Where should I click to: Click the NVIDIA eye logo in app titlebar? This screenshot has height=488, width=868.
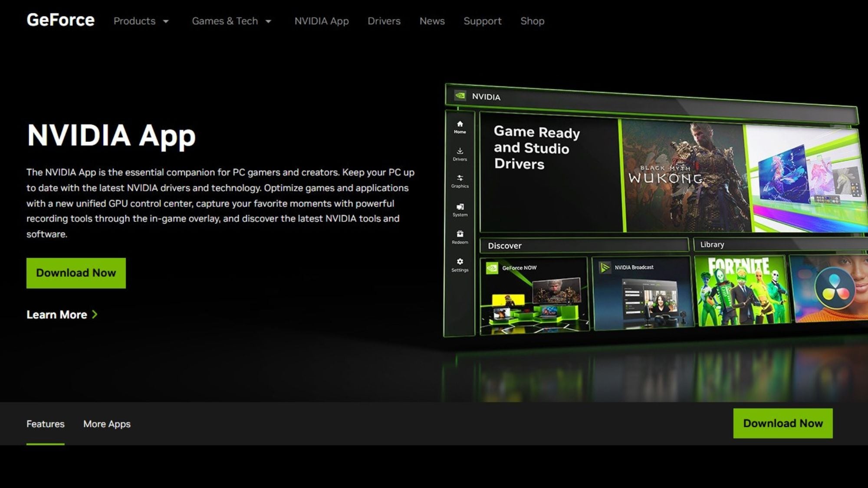pos(460,95)
